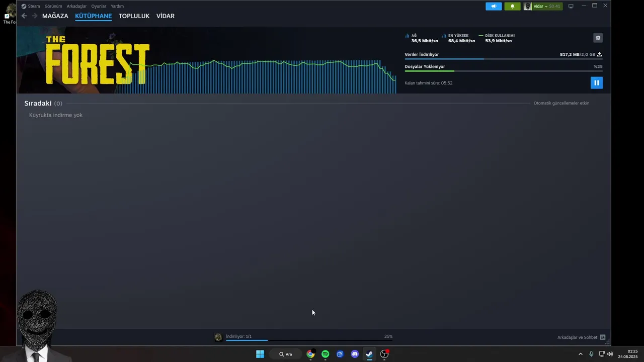The width and height of the screenshot is (644, 362).
Task: Click the game icon in bottom download bar
Action: click(x=218, y=337)
